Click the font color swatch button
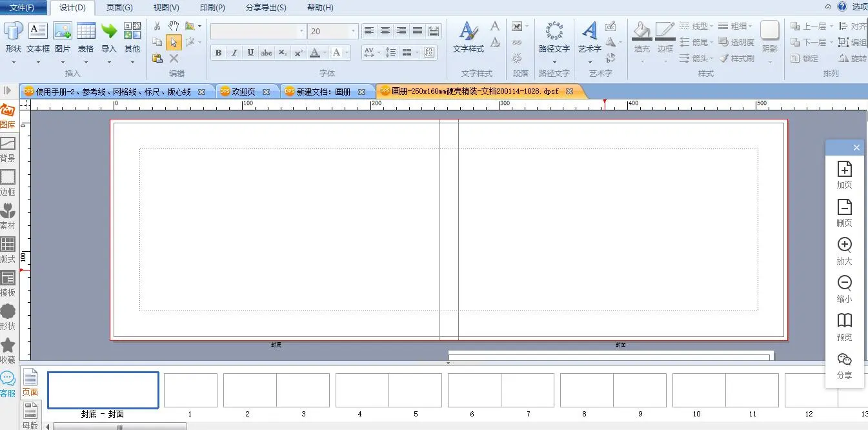The height and width of the screenshot is (430, 868). (x=314, y=53)
